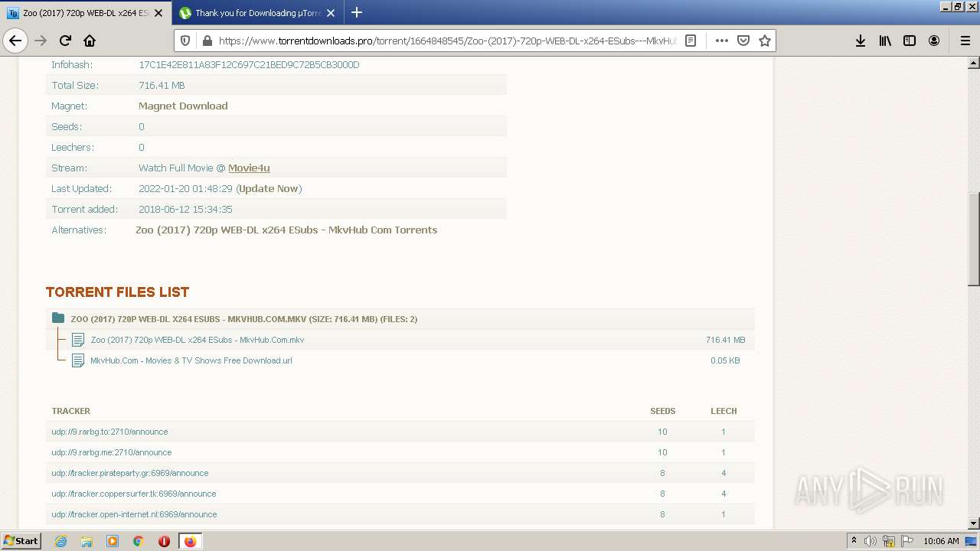
Task: Switch to Thank you for Downloading uTorrent tab
Action: (257, 13)
